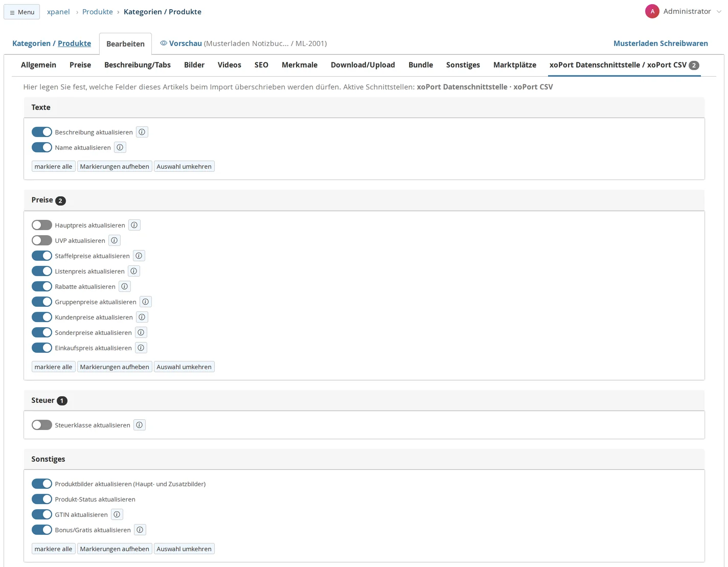Disable the Beschreibung aktualisieren switch
This screenshot has height=567, width=728.
[x=42, y=132]
